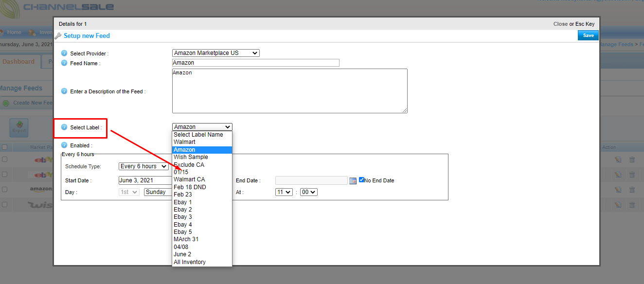The width and height of the screenshot is (644, 284).
Task: Close the Setup new Feed dialog
Action: [x=560, y=24]
